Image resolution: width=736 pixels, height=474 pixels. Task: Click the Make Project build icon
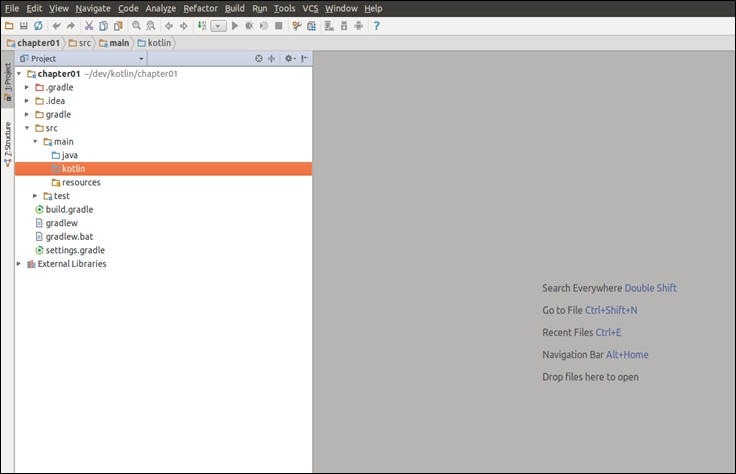click(x=202, y=26)
